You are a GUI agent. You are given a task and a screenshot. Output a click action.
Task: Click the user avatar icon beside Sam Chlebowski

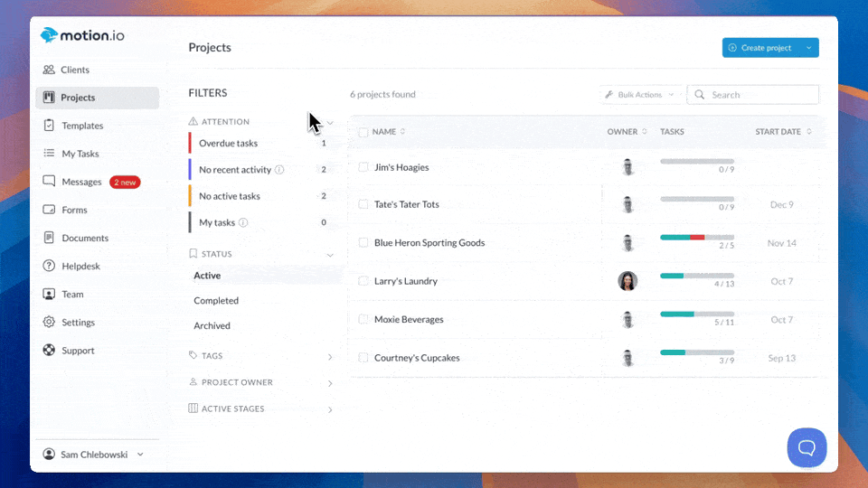[49, 455]
